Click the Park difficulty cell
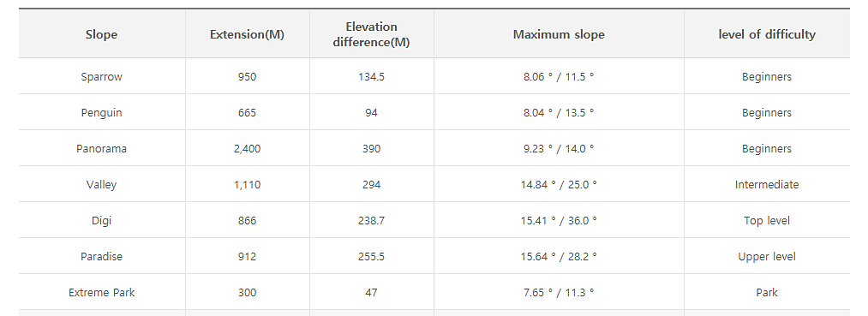This screenshot has width=868, height=316. [x=767, y=293]
